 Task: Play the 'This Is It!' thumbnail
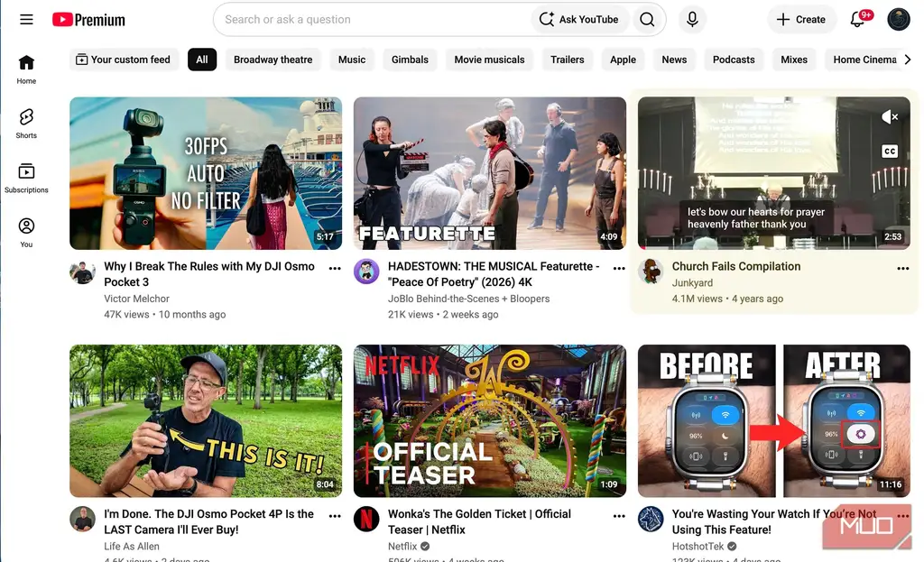pyautogui.click(x=206, y=420)
